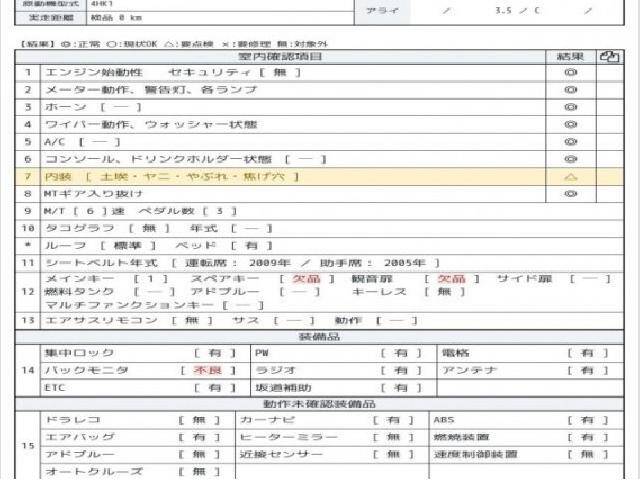Click the エンジン始動性 item text
Viewport: 640px width, 480px height.
point(94,73)
